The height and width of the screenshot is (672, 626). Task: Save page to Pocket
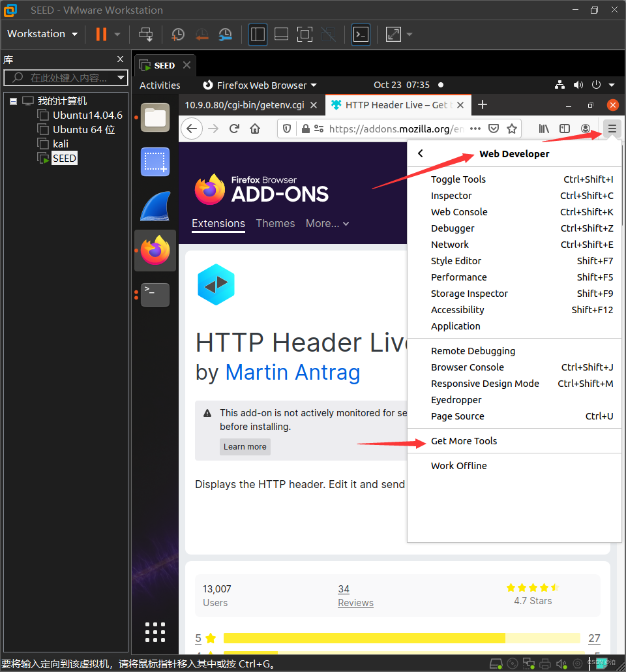[494, 129]
